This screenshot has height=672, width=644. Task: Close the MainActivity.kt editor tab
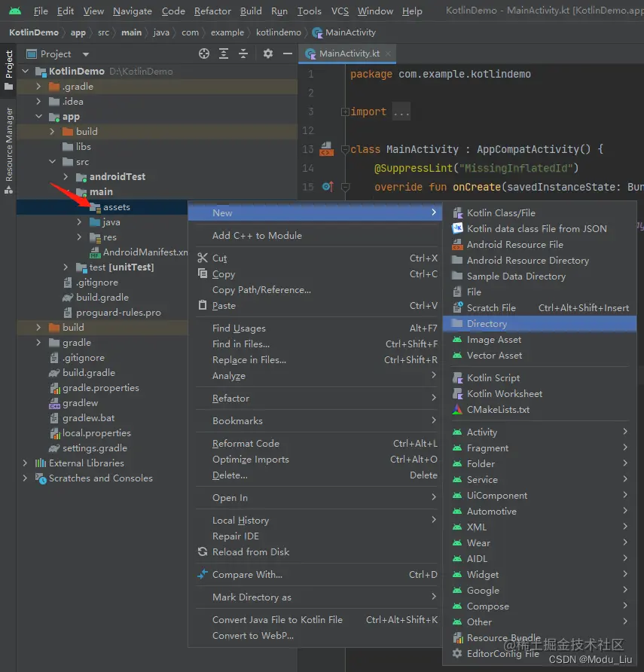click(388, 53)
